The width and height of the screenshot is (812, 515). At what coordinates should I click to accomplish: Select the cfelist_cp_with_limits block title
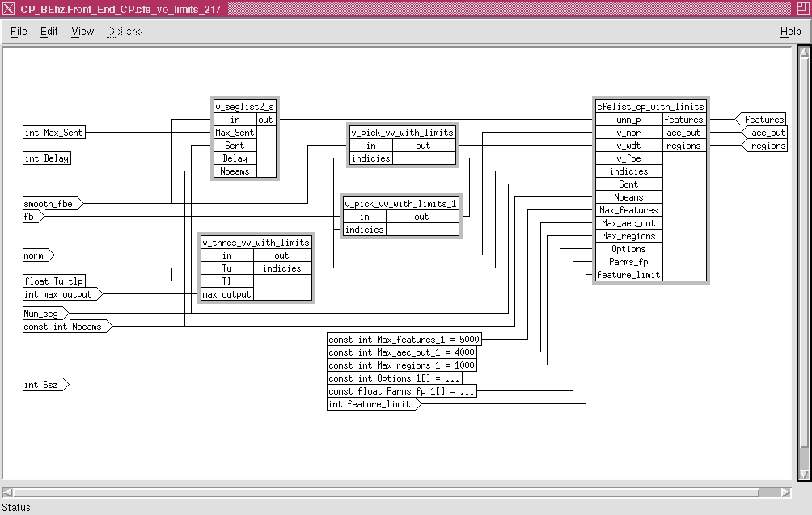(x=650, y=107)
